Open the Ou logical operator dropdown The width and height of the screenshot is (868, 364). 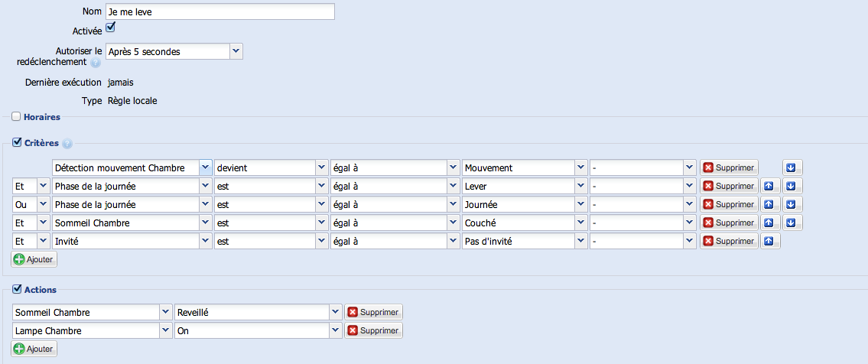(31, 205)
